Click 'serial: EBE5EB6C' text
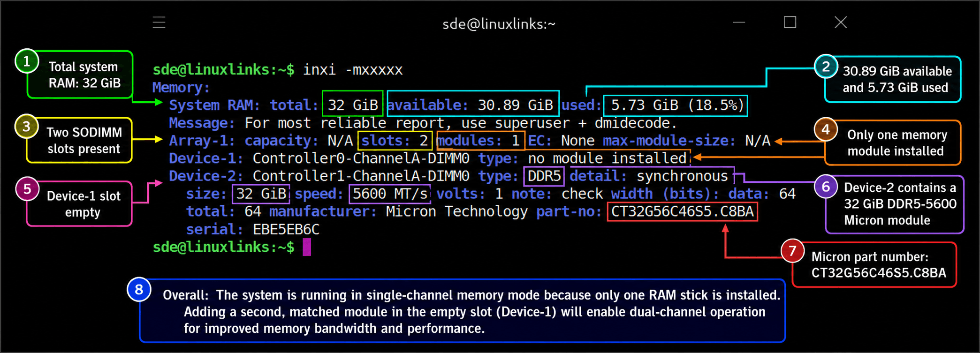 (x=252, y=230)
